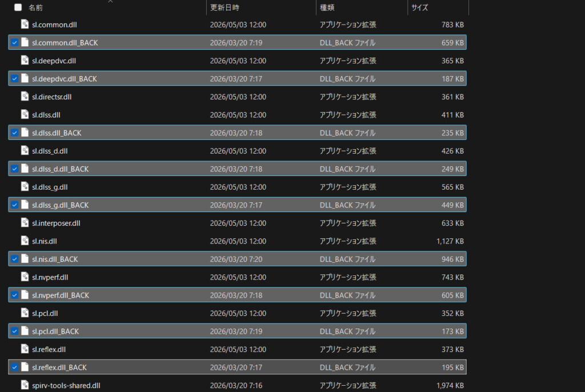Click the sl.dlss_g.dll file icon

click(25, 187)
